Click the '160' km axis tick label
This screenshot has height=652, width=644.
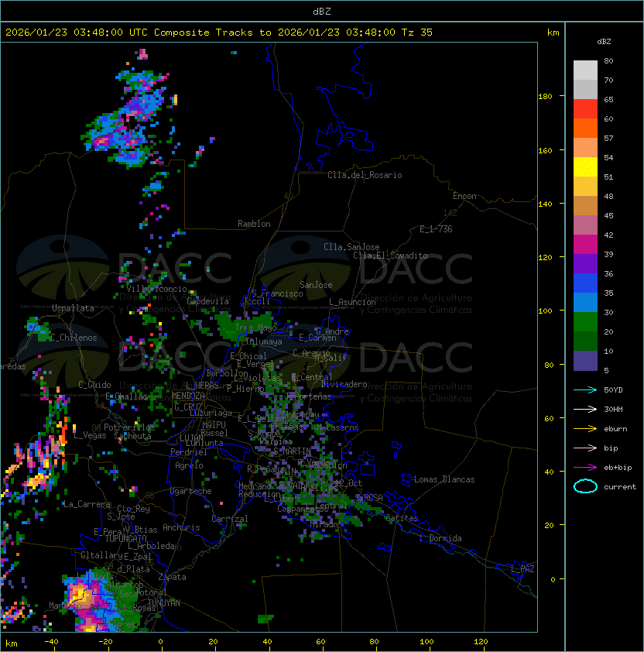click(x=545, y=150)
